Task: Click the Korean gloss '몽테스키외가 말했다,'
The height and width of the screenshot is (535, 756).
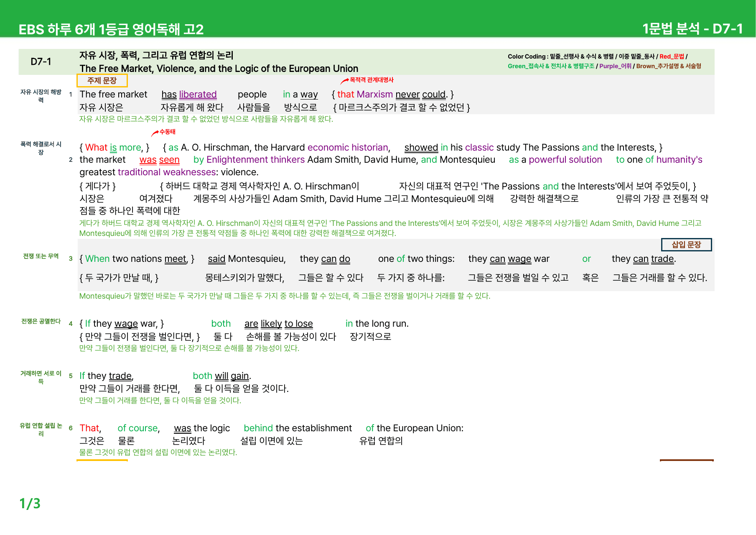Action: coord(244,278)
